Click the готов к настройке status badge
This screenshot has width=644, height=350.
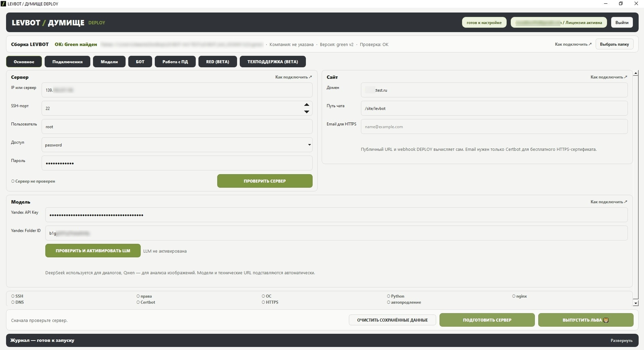tap(484, 22)
